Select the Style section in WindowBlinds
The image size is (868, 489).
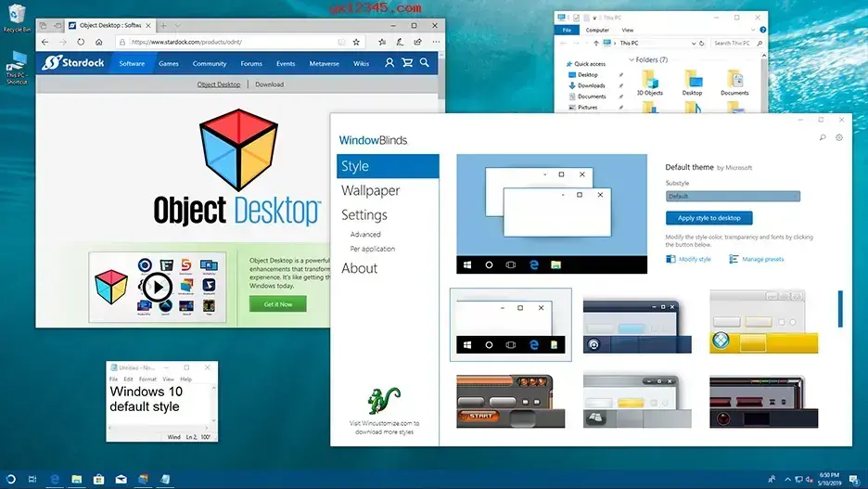coord(388,166)
